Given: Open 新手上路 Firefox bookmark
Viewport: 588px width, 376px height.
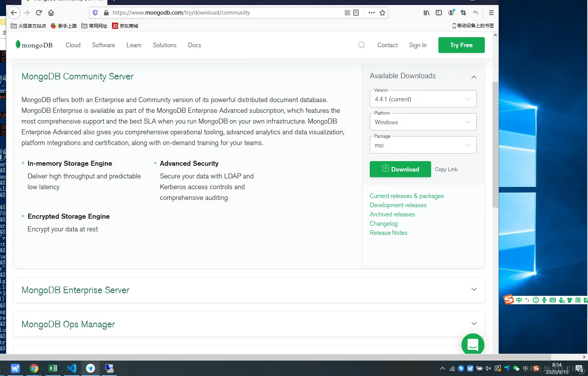Looking at the screenshot, I should pos(64,26).
